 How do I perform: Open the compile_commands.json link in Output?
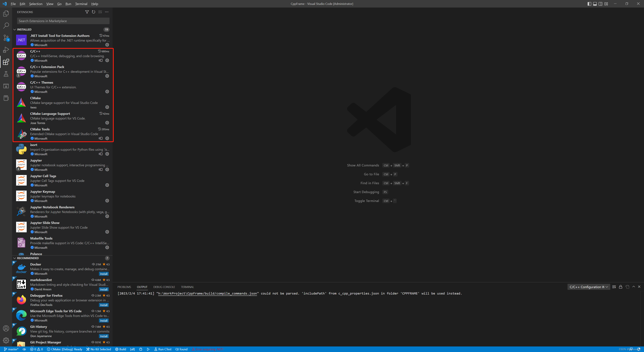(x=207, y=294)
